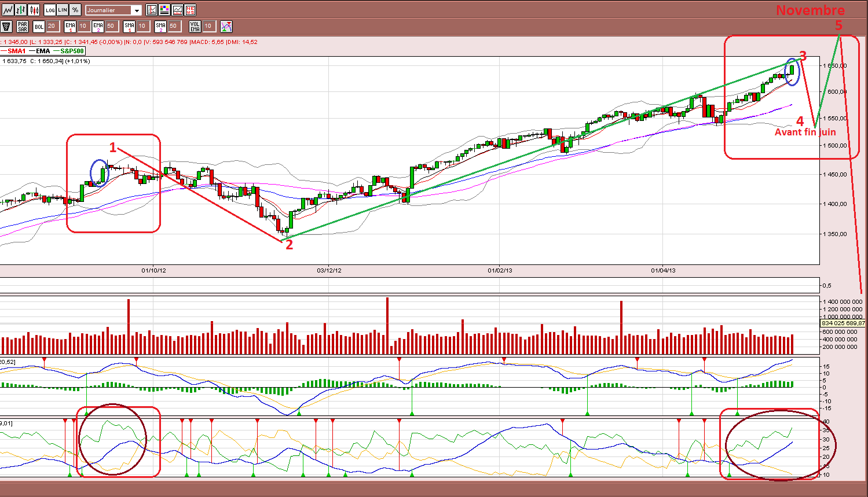Click the S&P500 legend entry
Image resolution: width=868 pixels, height=497 pixels.
tap(68, 51)
